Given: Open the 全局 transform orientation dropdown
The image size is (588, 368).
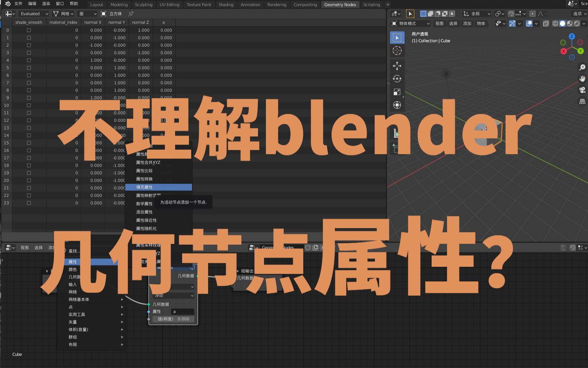Looking at the screenshot, I should pos(477,14).
